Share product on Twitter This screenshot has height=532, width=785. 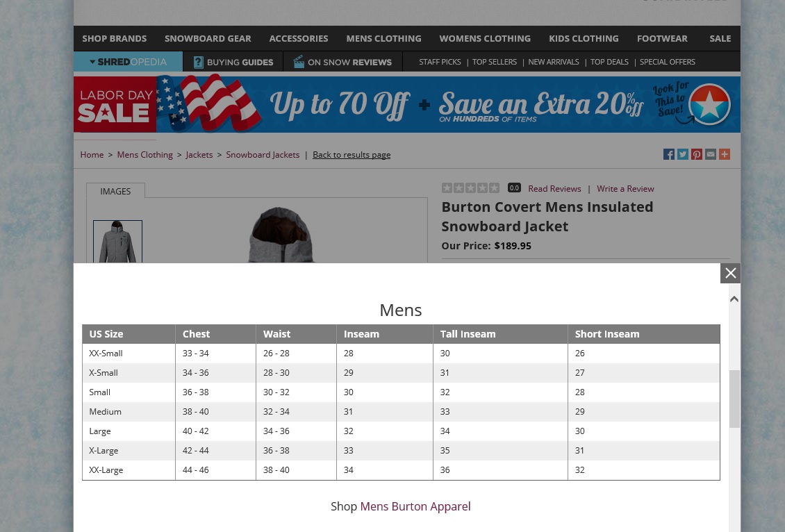tap(682, 154)
